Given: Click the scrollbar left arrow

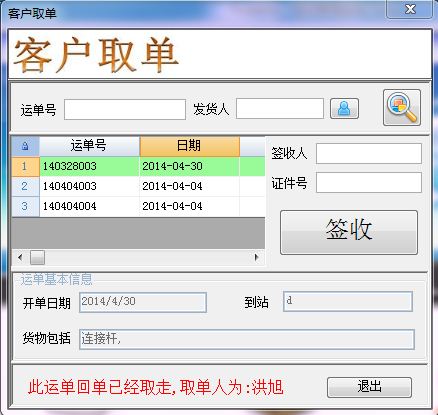Looking at the screenshot, I should tap(20, 257).
